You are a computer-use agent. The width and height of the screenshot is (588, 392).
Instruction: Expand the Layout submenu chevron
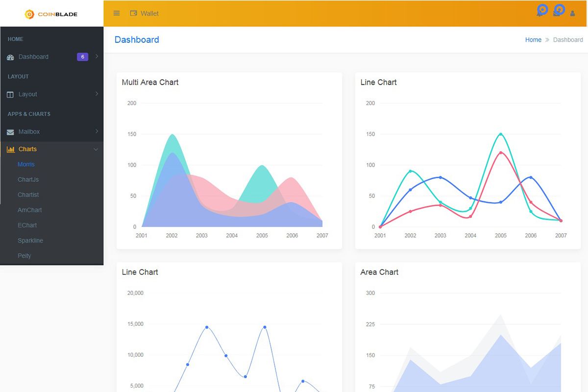(97, 94)
